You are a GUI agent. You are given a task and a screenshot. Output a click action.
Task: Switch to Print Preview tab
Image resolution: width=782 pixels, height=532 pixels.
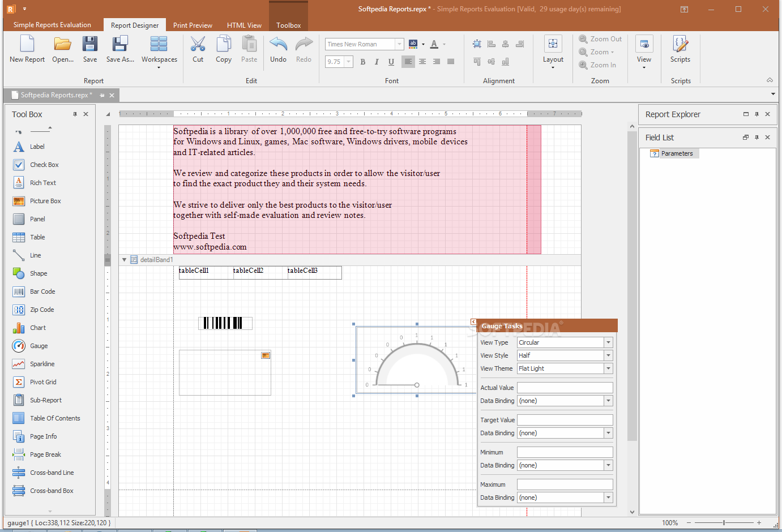tap(193, 25)
